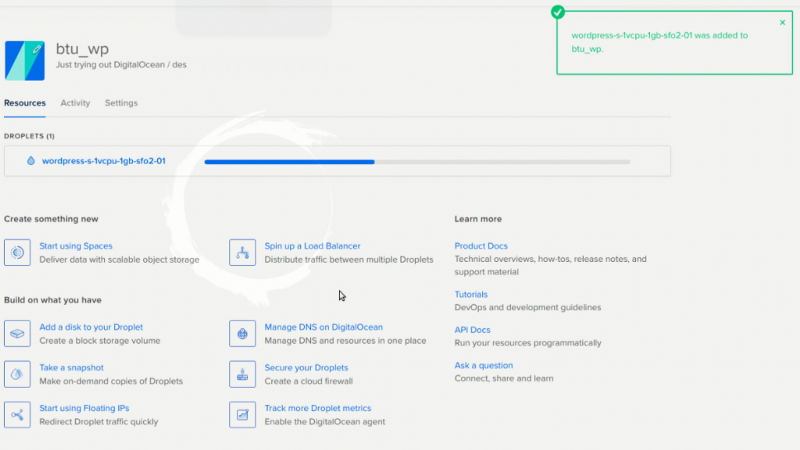
Task: Click Secure your Droplets link
Action: [x=306, y=367]
